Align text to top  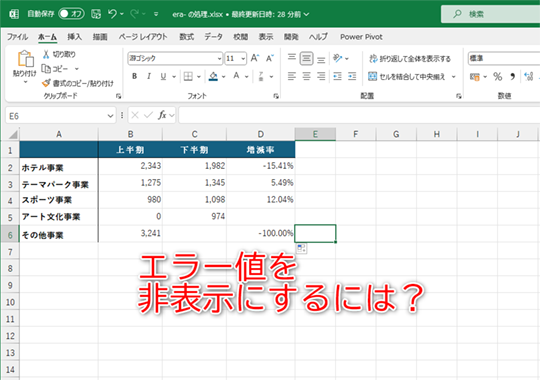point(292,58)
